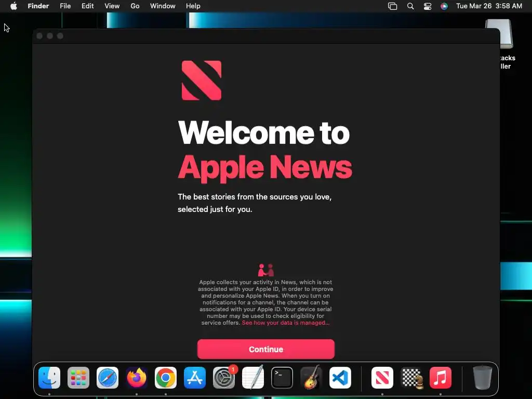532x399 pixels.
Task: Open the App Store from the Dock
Action: tap(195, 378)
